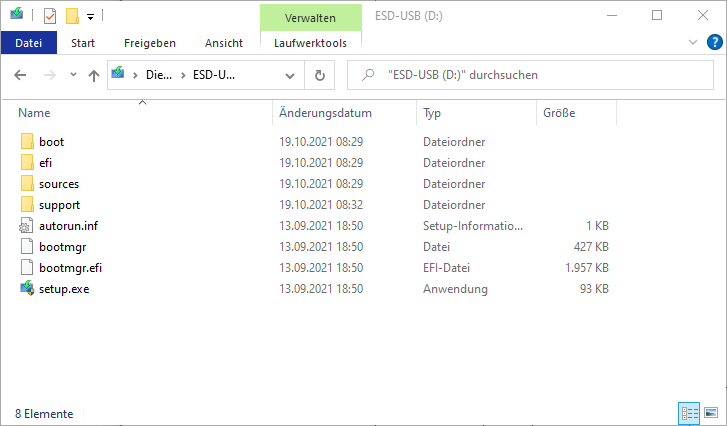Image resolution: width=727 pixels, height=426 pixels.
Task: Select the autorun.inf file icon
Action: pyautogui.click(x=27, y=226)
